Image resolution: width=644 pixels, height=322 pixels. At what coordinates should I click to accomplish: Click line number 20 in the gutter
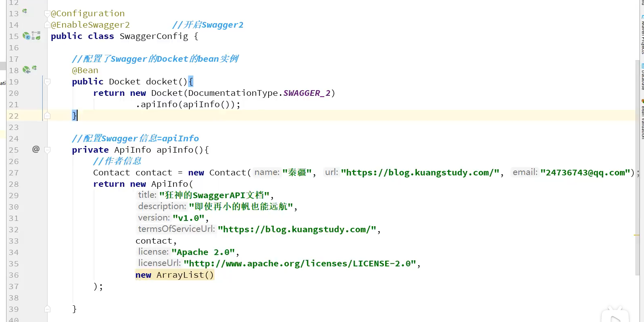pos(14,93)
